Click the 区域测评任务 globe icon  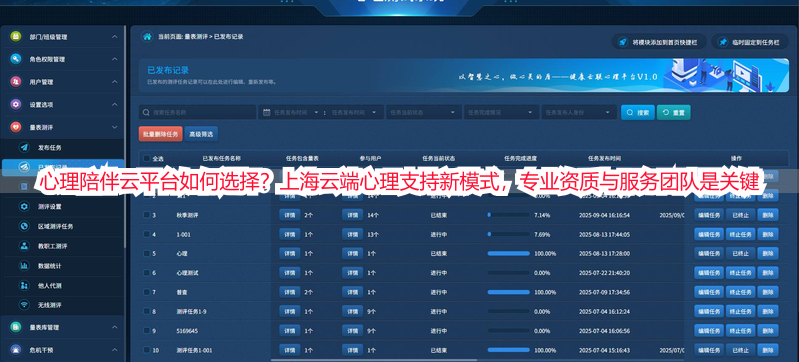24,226
